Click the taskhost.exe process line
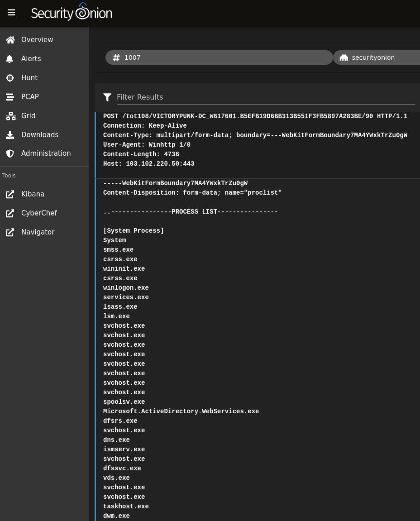This screenshot has height=521, width=420. (126, 507)
